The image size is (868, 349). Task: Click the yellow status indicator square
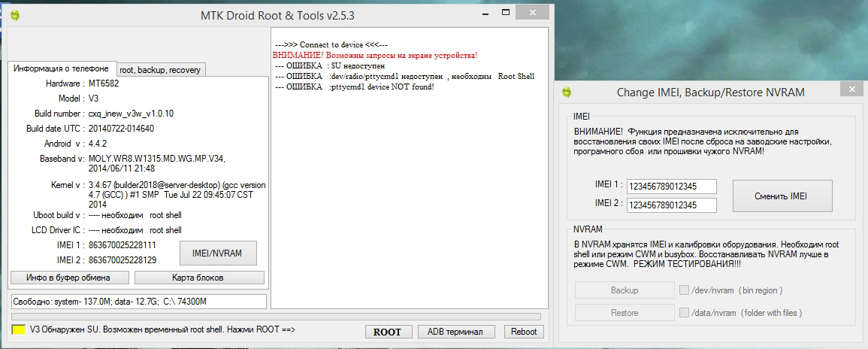pos(18,329)
